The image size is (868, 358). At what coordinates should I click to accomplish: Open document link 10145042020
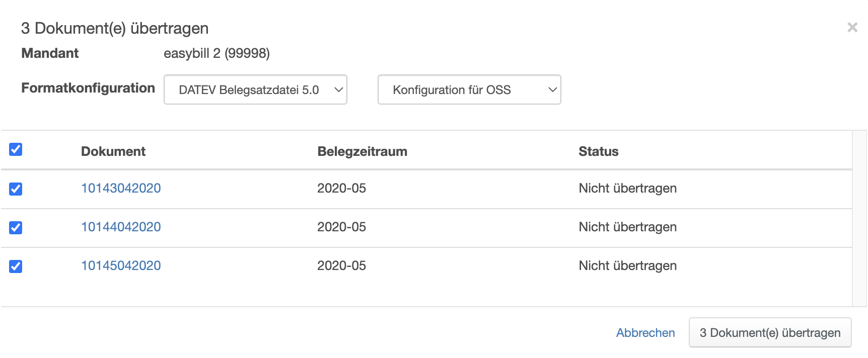pos(121,266)
